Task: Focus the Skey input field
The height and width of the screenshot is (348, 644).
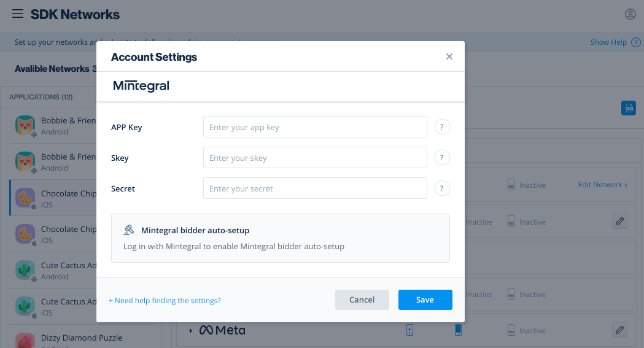Action: 315,158
